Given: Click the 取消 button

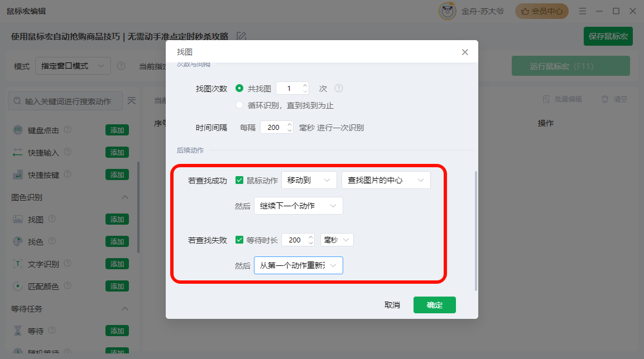Looking at the screenshot, I should pyautogui.click(x=392, y=305).
